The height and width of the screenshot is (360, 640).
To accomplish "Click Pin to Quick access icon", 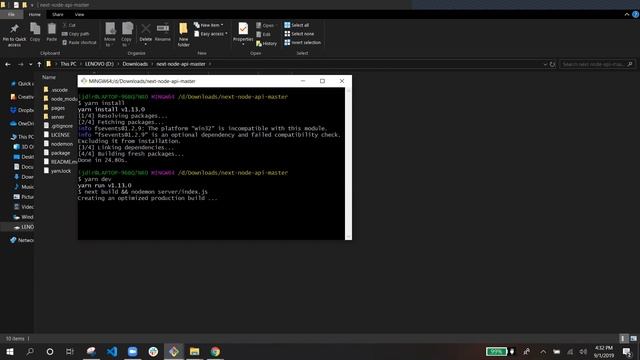I will click(14, 33).
